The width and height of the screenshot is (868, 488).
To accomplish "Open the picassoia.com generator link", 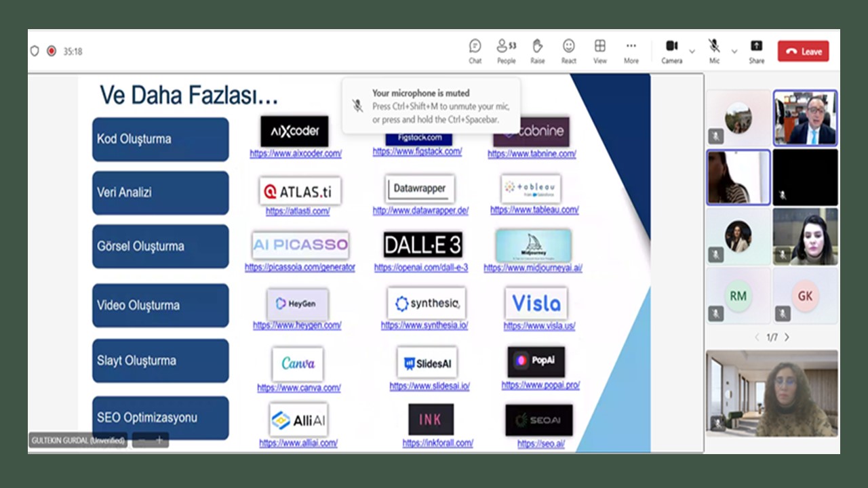I will 300,267.
